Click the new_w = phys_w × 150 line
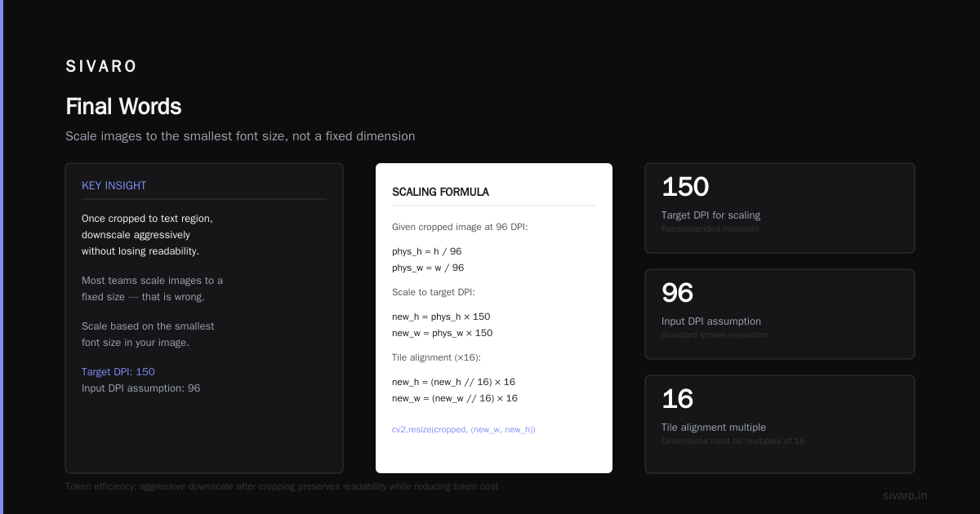This screenshot has width=980, height=514. pos(443,333)
